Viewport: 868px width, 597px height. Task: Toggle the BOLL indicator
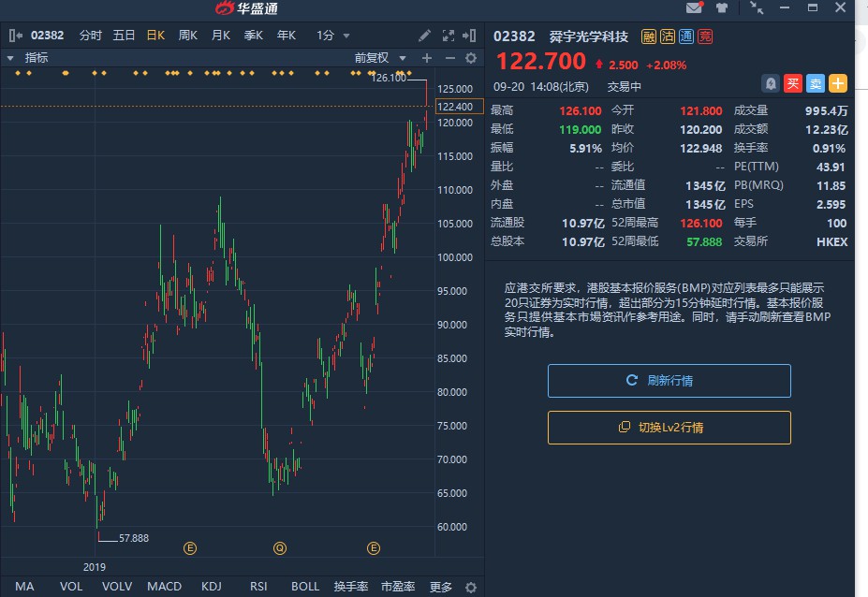click(x=305, y=587)
